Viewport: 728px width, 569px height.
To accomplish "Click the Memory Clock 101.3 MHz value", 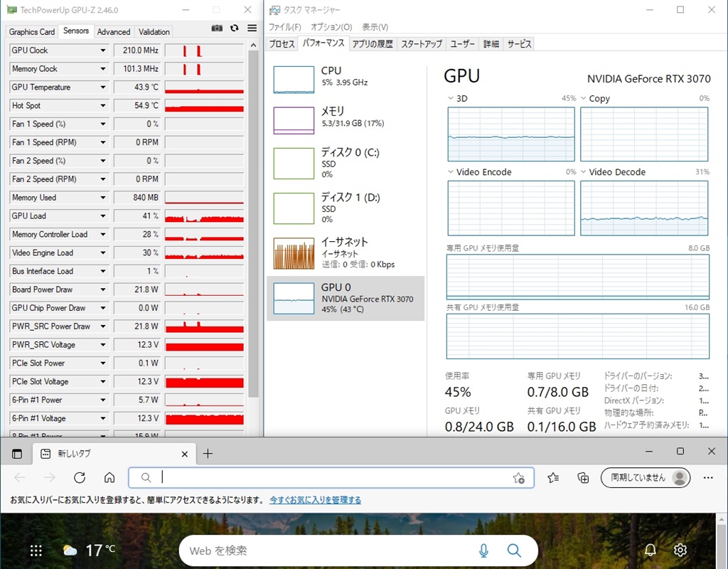I will [x=136, y=69].
